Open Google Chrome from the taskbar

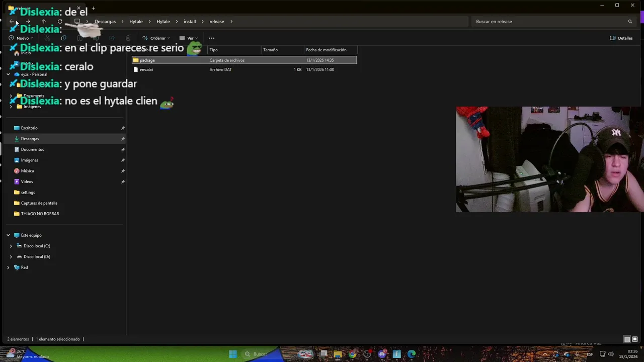352,354
